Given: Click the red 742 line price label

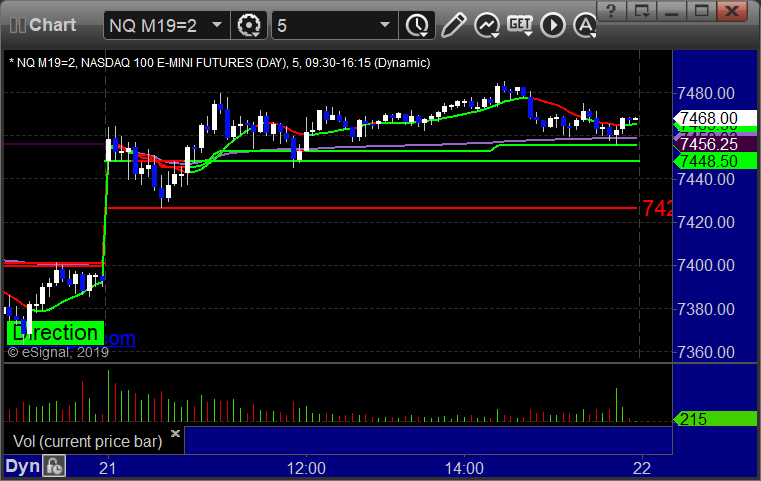Looking at the screenshot, I should tap(657, 208).
